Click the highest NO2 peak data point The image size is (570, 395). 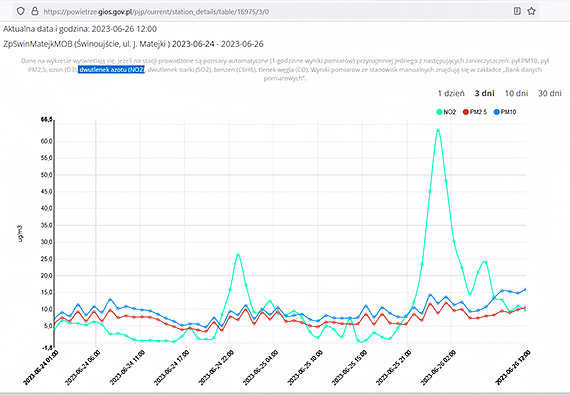[438, 130]
